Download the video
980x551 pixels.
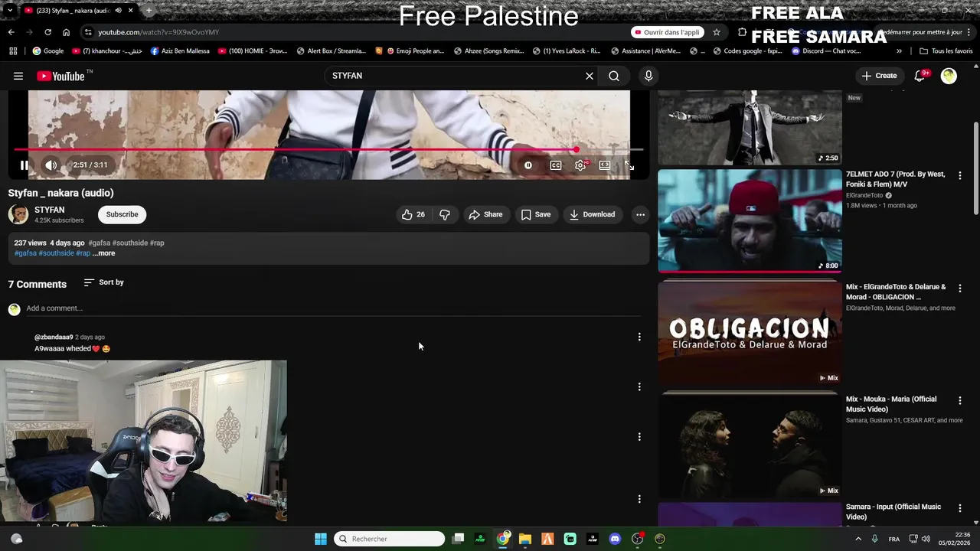coord(593,214)
